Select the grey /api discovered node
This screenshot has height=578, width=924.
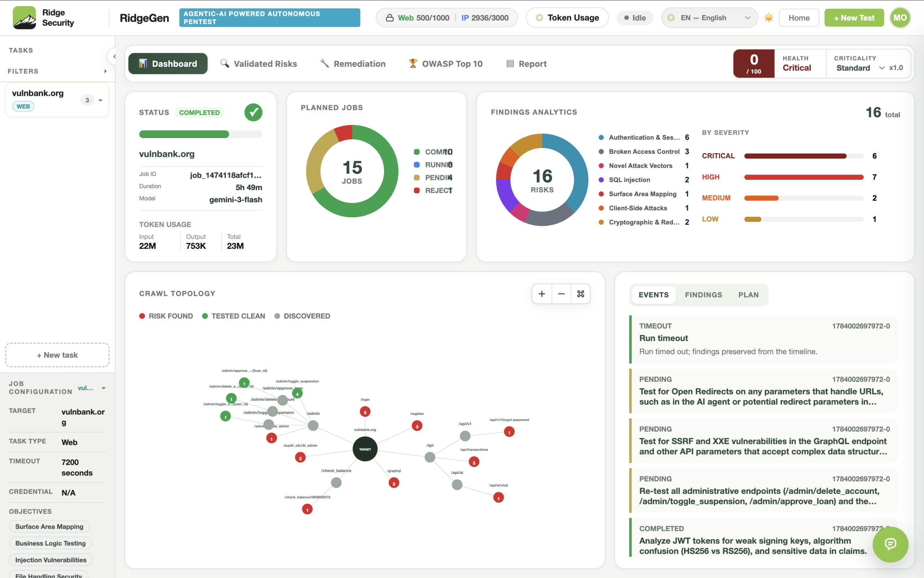[430, 457]
